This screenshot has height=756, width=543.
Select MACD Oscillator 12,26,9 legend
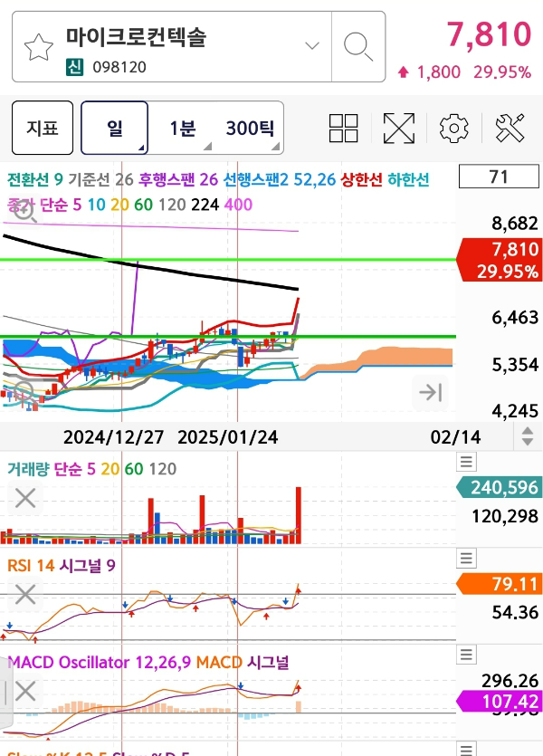(100, 662)
